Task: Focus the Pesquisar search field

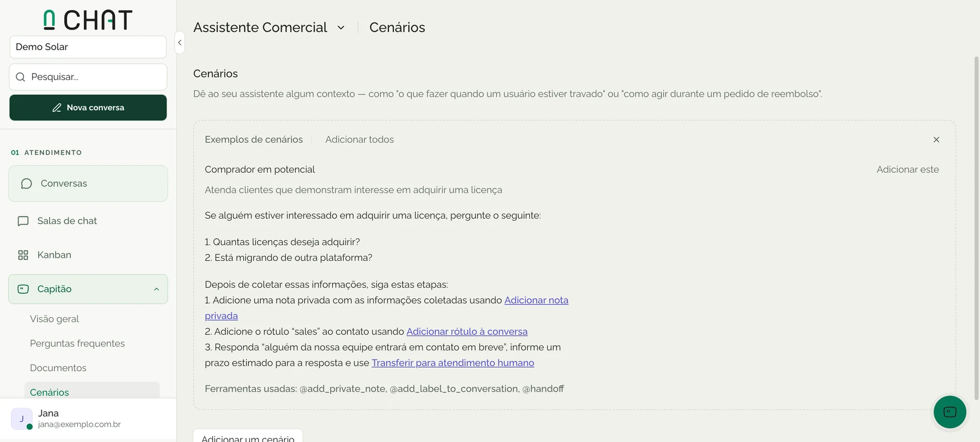Action: click(88, 77)
